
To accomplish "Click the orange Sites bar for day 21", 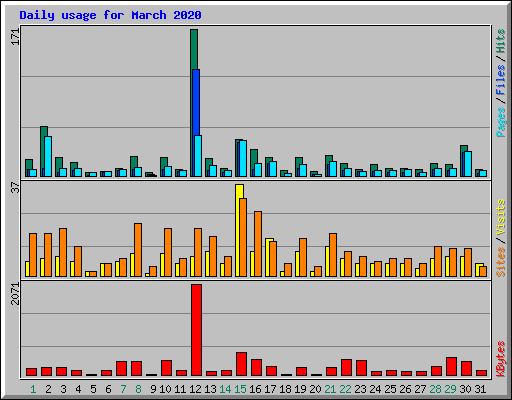I will 333,255.
